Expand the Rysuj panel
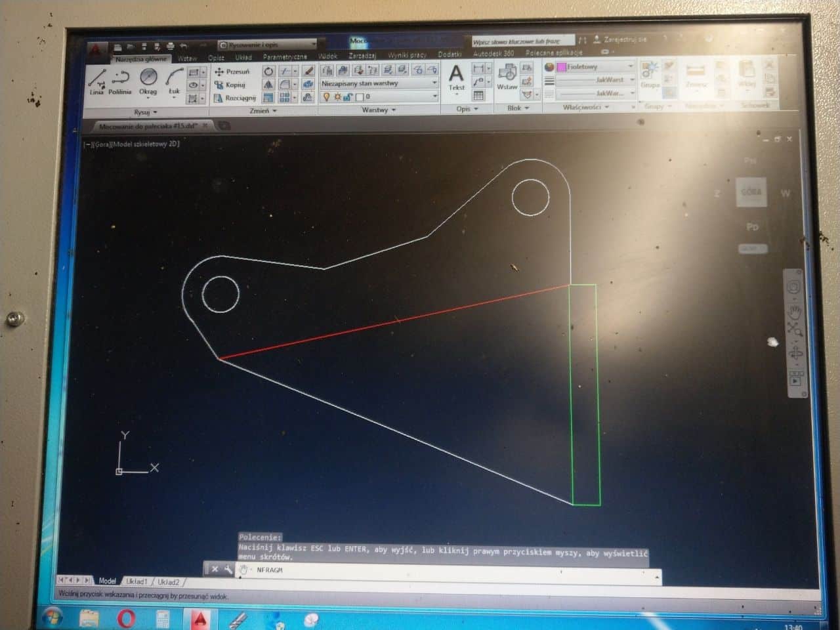Viewport: 840px width, 630px height. click(145, 112)
